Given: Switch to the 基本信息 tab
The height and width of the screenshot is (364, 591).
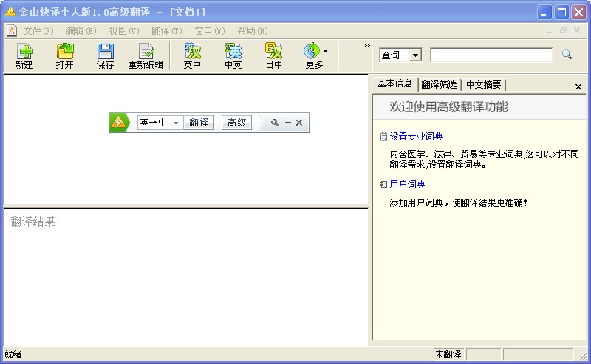Looking at the screenshot, I should [x=394, y=83].
